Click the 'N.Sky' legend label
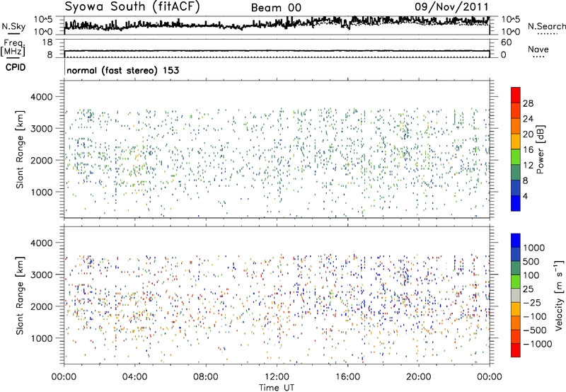 point(13,26)
